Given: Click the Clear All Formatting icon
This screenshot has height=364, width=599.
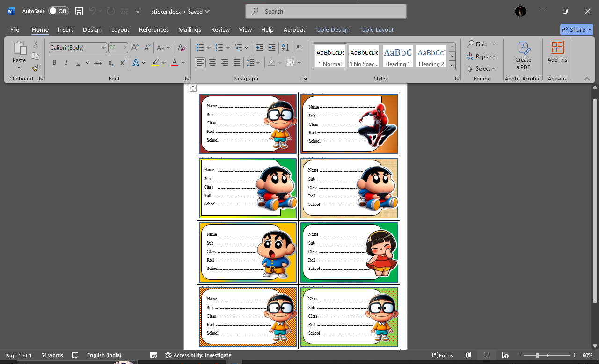Looking at the screenshot, I should pyautogui.click(x=182, y=48).
